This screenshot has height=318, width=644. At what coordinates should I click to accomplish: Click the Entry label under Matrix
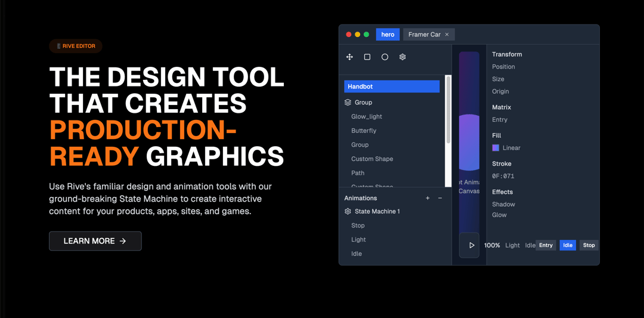[500, 119]
